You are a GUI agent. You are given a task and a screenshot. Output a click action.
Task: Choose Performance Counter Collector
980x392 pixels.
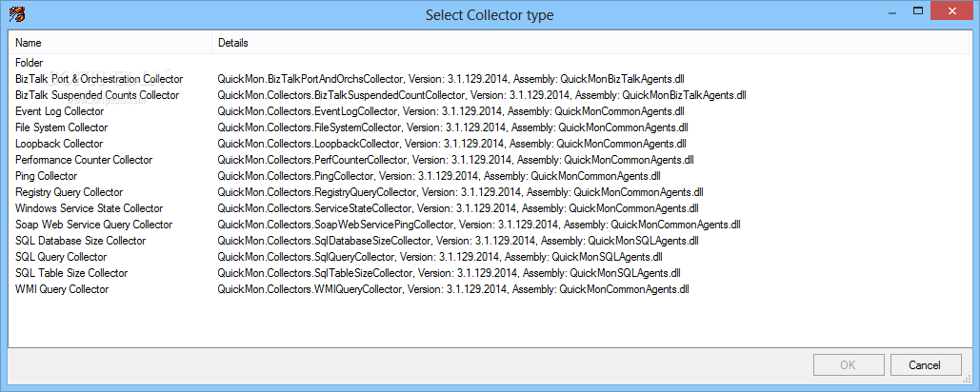click(84, 161)
